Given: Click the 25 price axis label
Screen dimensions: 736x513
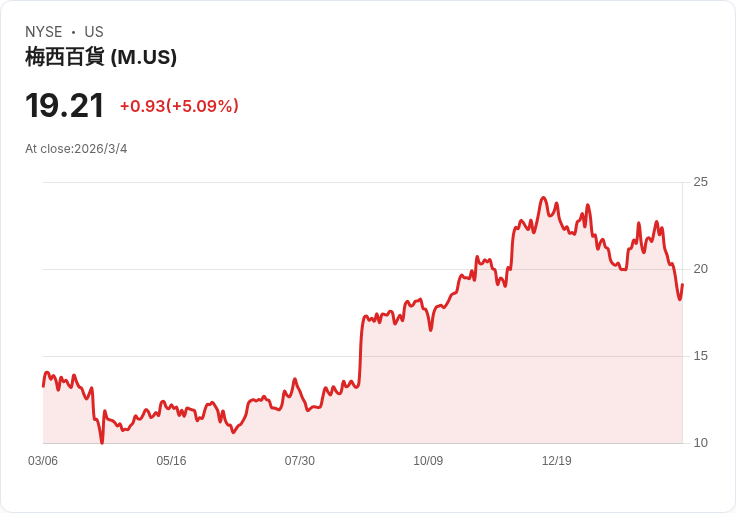Looking at the screenshot, I should (700, 182).
